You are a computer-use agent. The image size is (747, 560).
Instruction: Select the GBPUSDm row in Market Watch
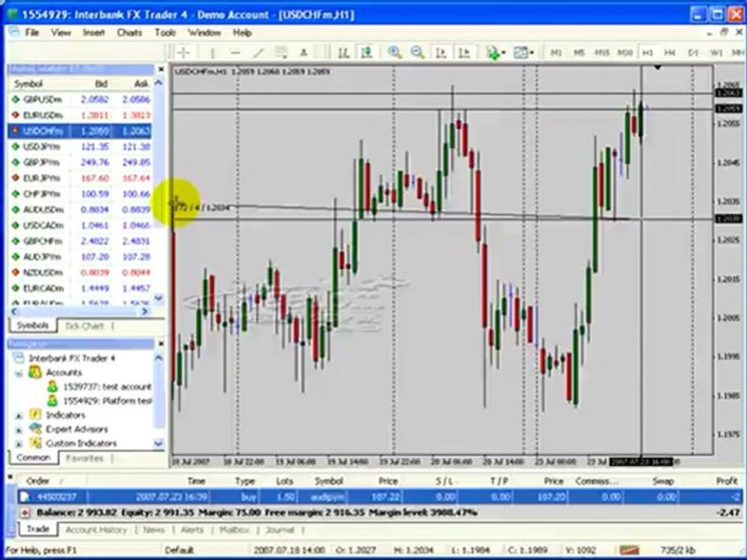coord(80,100)
